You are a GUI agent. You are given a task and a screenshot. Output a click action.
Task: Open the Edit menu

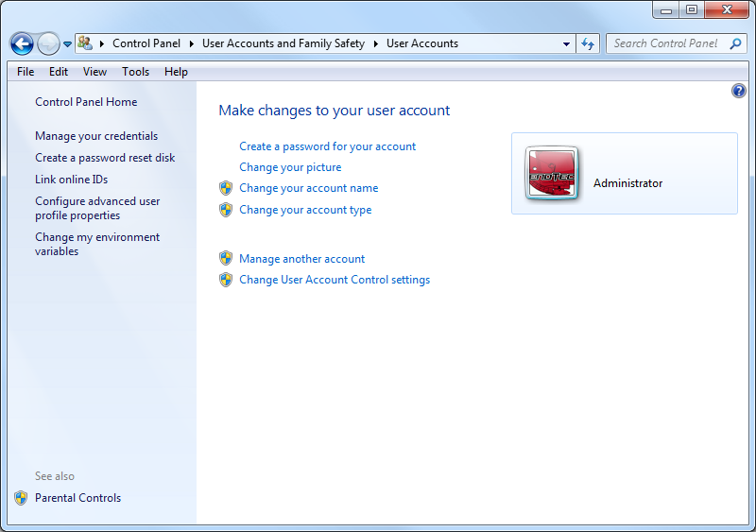point(59,72)
